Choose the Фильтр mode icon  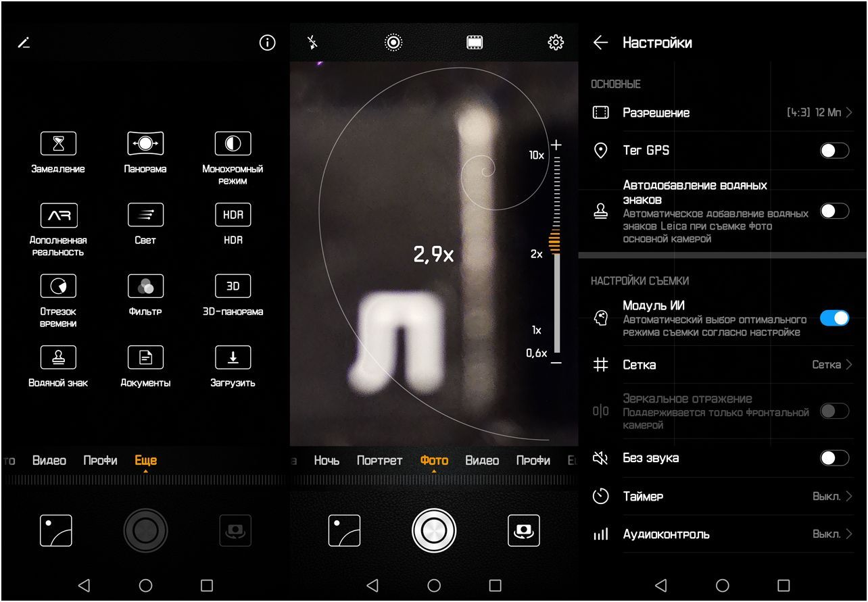coord(145,286)
